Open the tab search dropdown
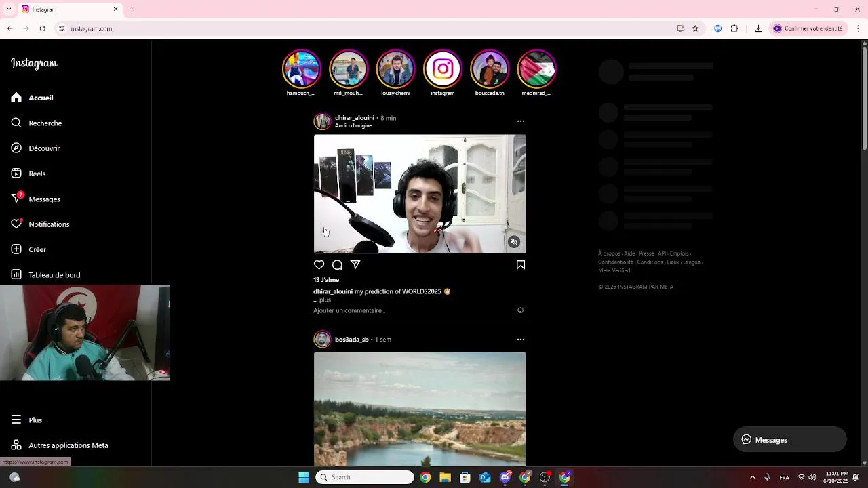 (9, 9)
